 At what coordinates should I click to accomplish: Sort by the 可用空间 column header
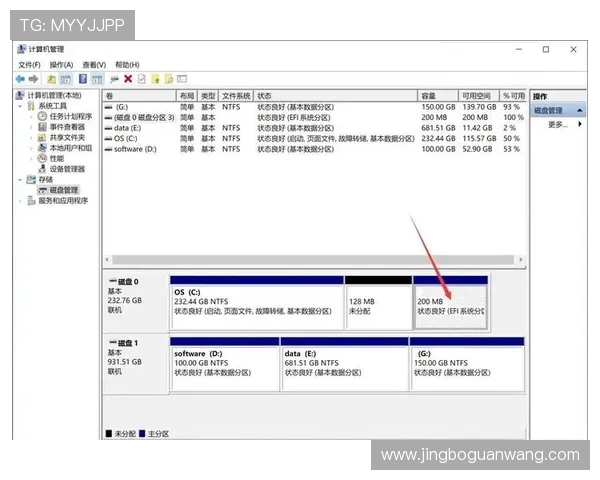coord(479,96)
